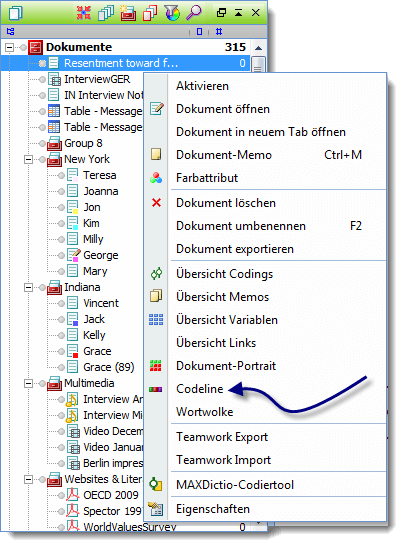The image size is (403, 547).
Task: Click Jack's document icon with blue marker
Action: coord(73,319)
